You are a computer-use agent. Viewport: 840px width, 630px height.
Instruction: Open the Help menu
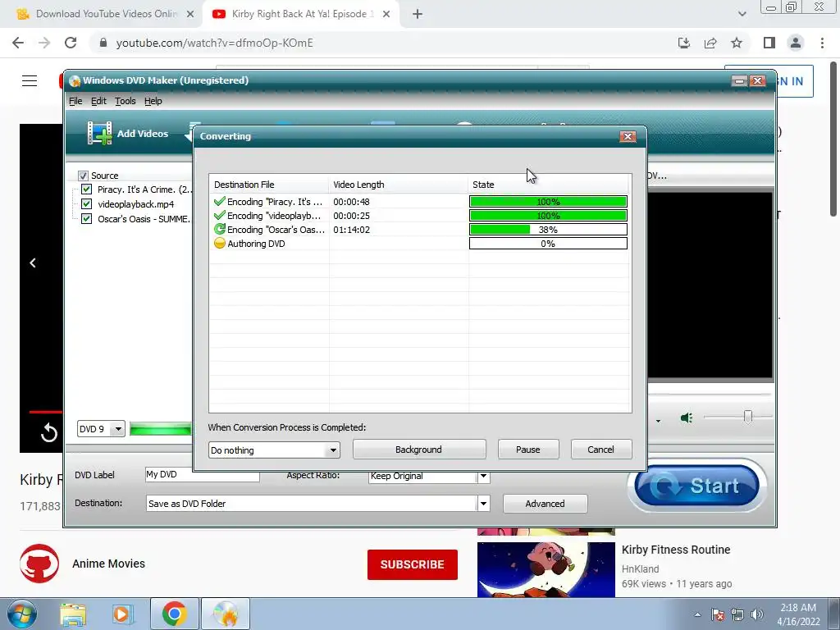pos(153,101)
